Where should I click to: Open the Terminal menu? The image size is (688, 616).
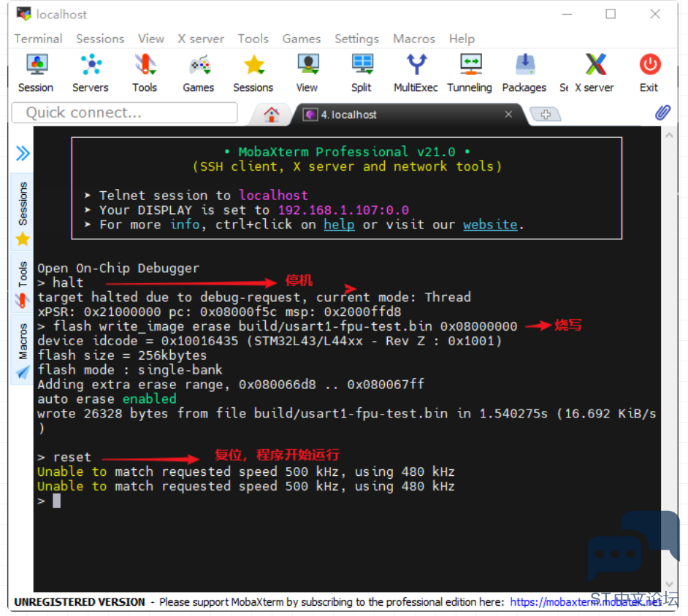coord(38,39)
